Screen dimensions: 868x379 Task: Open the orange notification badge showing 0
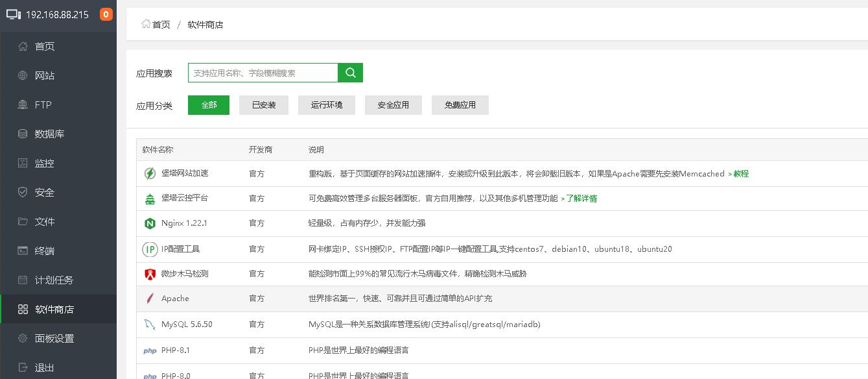tap(106, 14)
